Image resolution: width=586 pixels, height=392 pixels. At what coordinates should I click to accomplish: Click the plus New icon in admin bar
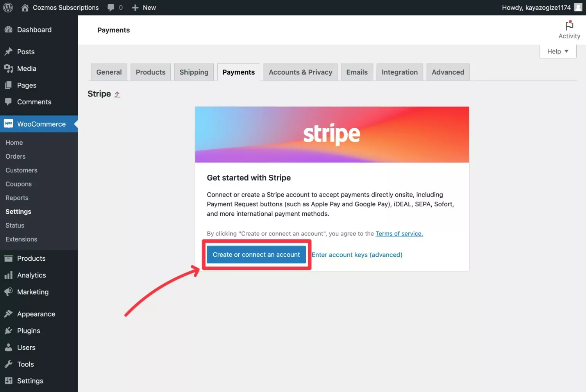[135, 7]
